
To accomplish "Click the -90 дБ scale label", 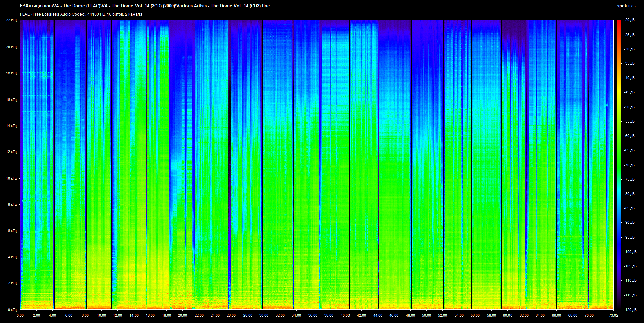I will [x=629, y=223].
